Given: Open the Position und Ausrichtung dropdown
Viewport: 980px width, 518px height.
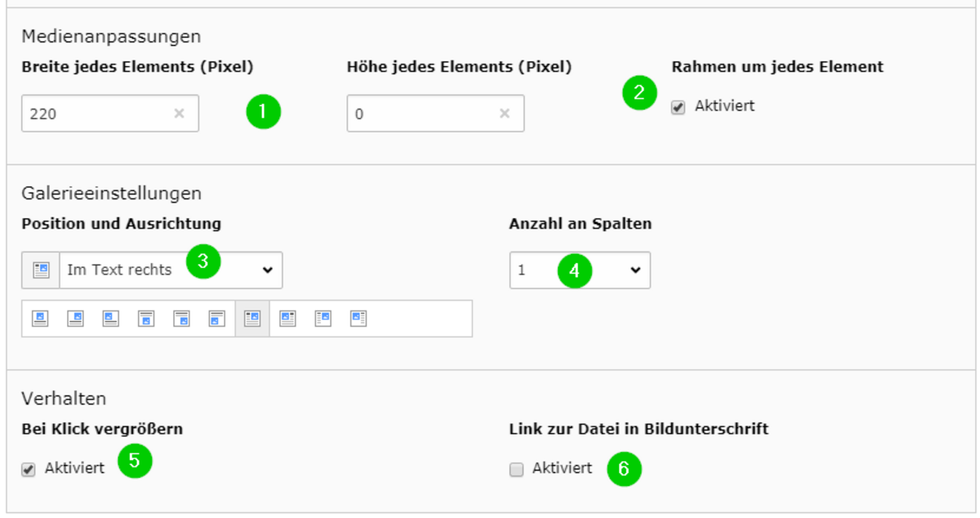Looking at the screenshot, I should pos(171,270).
